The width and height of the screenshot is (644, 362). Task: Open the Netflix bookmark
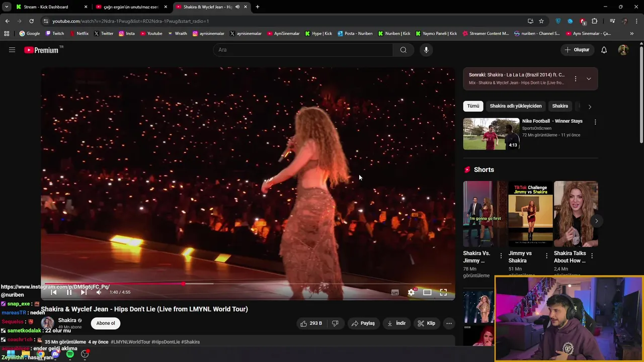pos(78,34)
